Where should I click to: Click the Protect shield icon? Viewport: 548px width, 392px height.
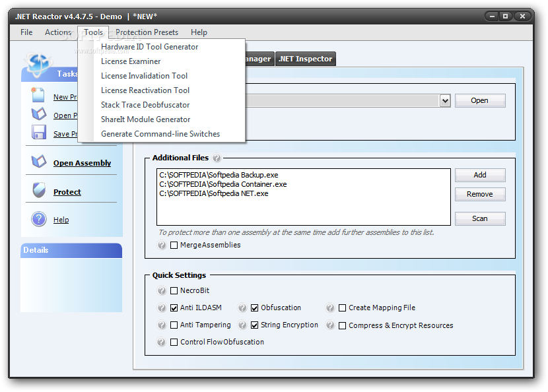pos(39,190)
